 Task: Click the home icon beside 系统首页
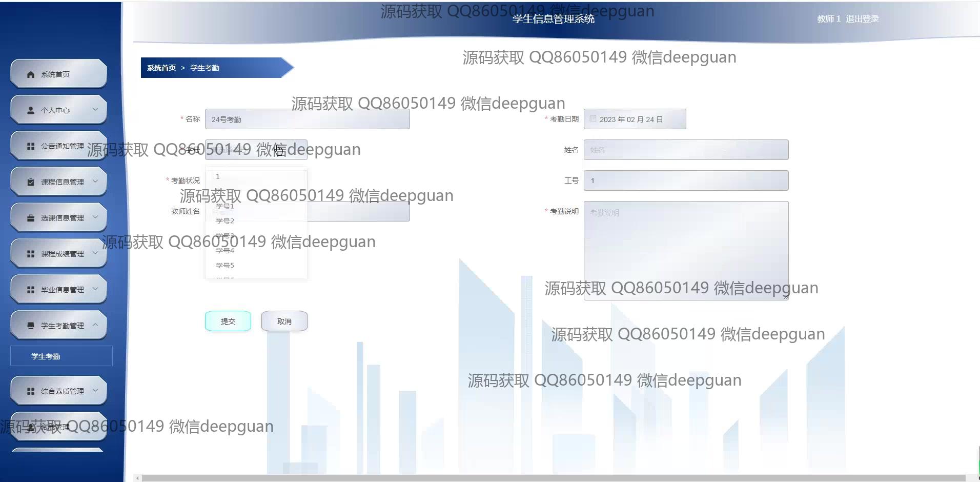[31, 74]
